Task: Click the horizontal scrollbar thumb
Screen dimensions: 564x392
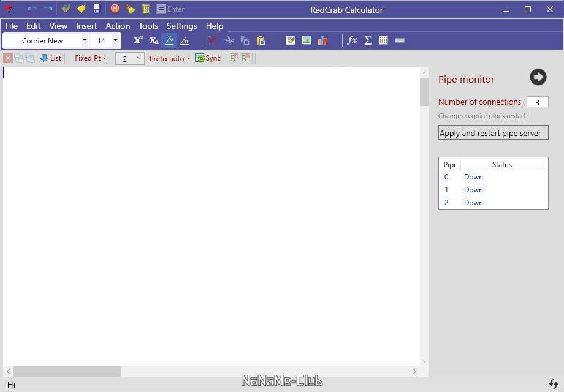Action: [x=67, y=372]
